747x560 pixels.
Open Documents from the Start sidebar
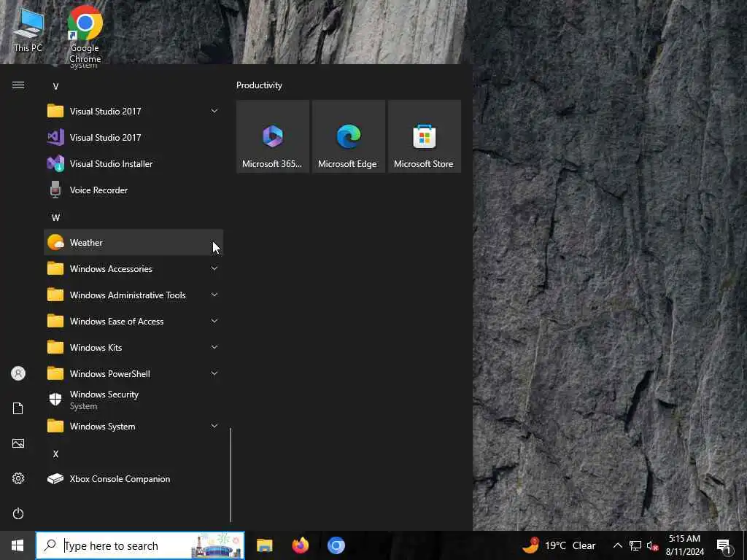(x=18, y=408)
